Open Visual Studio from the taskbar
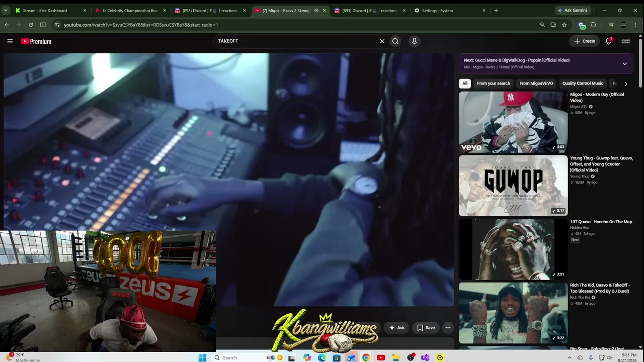 click(x=426, y=357)
